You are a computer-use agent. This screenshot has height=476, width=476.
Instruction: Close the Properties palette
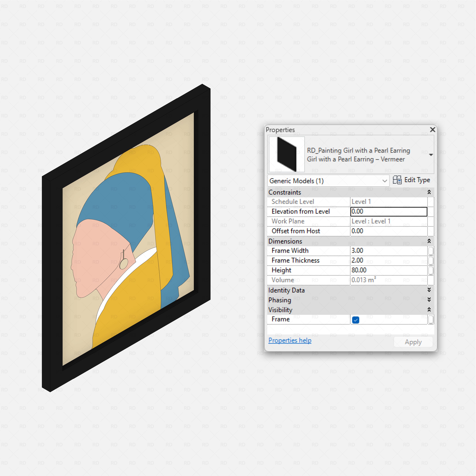[x=432, y=130]
